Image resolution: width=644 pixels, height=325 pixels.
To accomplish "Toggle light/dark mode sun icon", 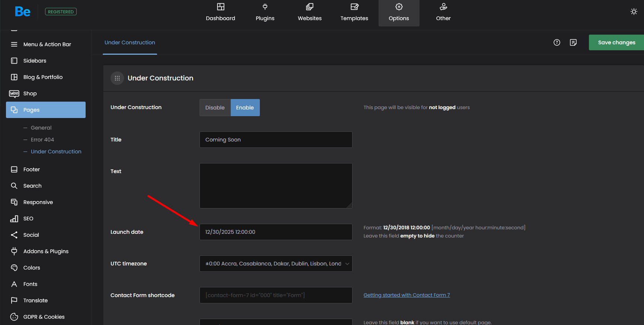I will click(x=634, y=12).
